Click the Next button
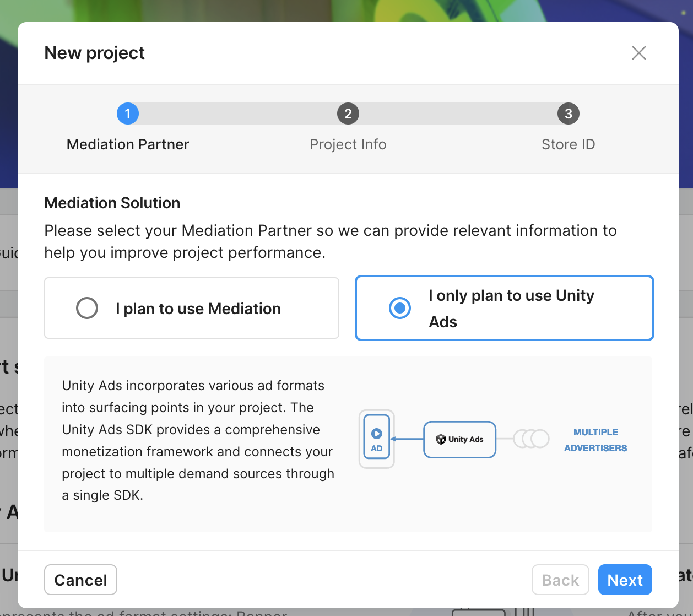 [625, 580]
